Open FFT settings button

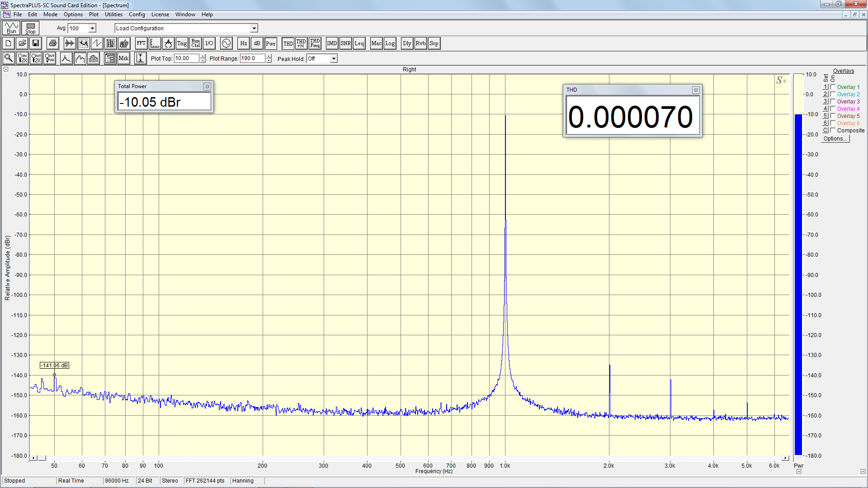pyautogui.click(x=141, y=43)
